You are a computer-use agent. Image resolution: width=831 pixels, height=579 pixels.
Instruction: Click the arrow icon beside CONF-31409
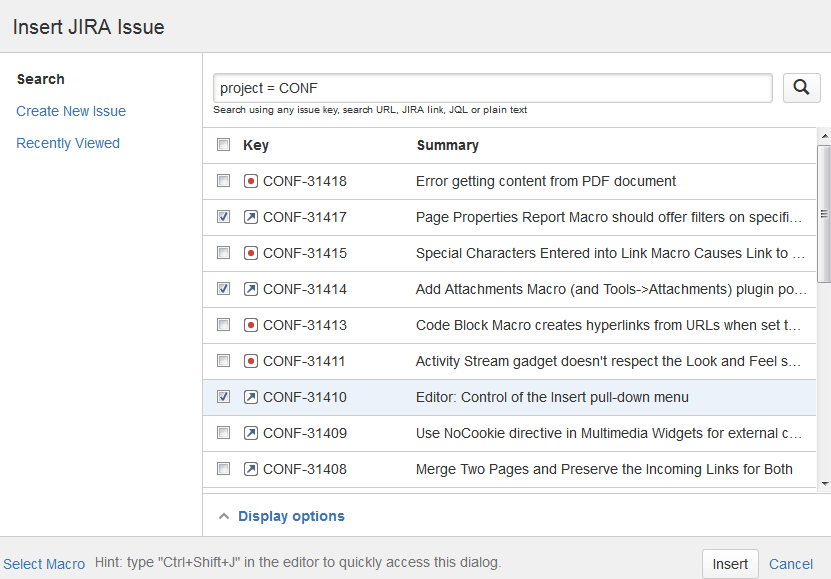tap(251, 433)
